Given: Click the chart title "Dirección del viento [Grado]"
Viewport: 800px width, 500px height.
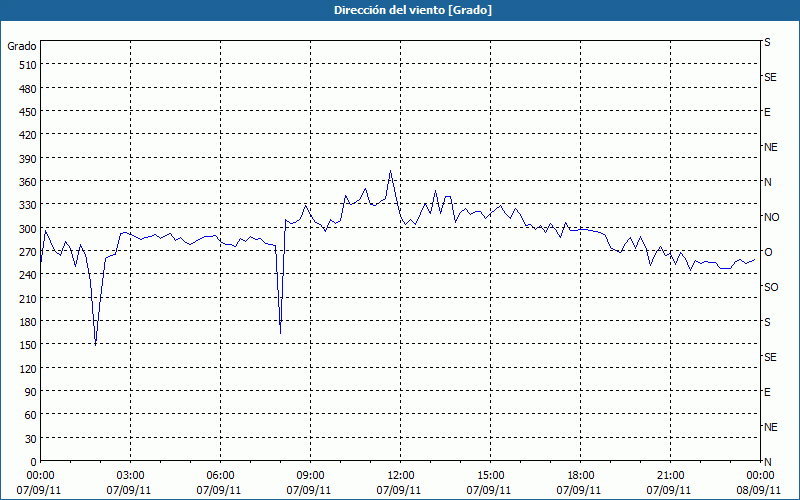Looking at the screenshot, I should pyautogui.click(x=413, y=10).
